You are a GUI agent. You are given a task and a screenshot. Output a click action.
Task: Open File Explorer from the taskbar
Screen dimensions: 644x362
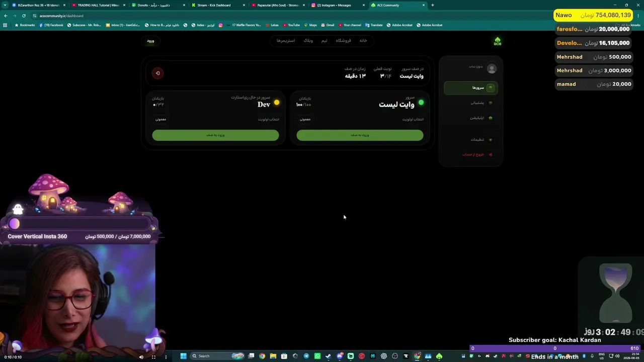(273, 356)
